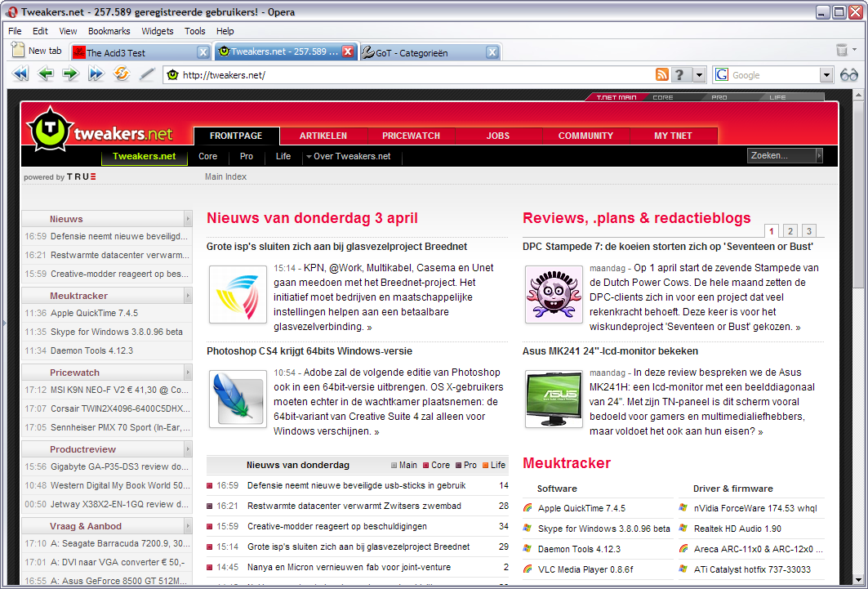Expand the Meuktracker sidebar section arrow
Viewport: 868px width, 589px height.
point(188,296)
